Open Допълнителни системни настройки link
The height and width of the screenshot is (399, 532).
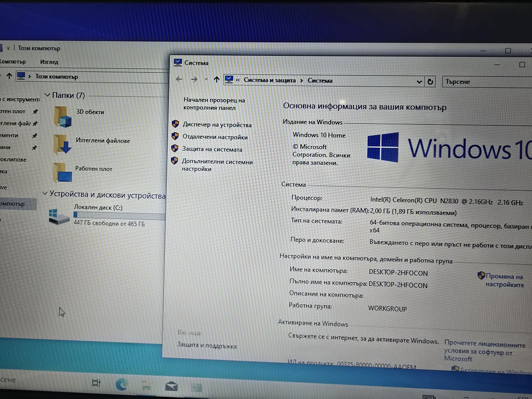point(217,165)
